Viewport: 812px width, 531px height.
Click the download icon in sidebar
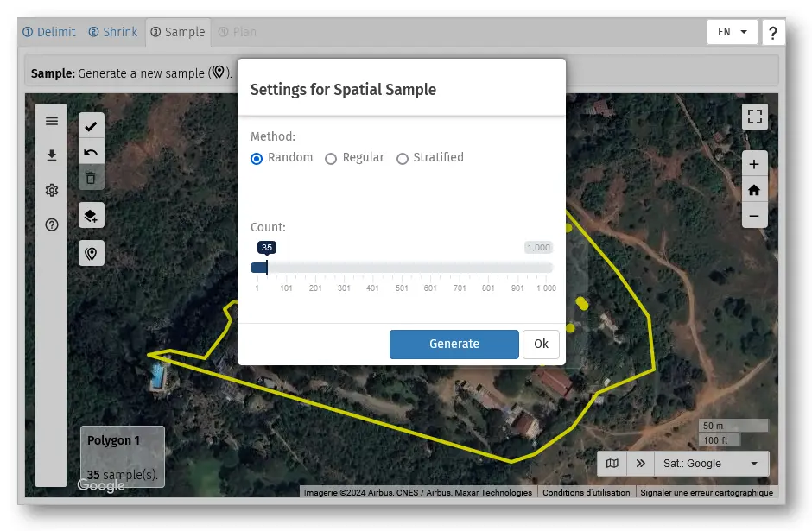(x=52, y=155)
